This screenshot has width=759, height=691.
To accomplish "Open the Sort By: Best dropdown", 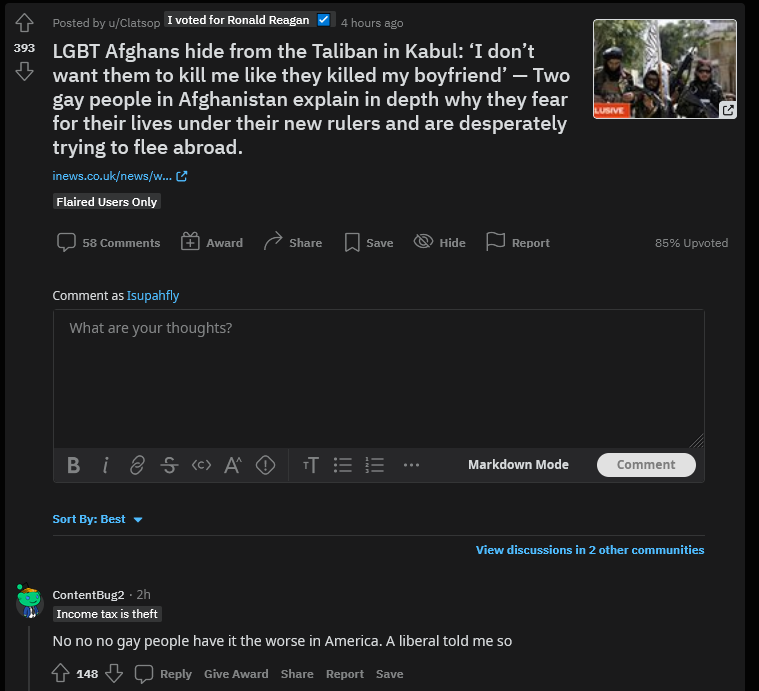I will coord(97,519).
